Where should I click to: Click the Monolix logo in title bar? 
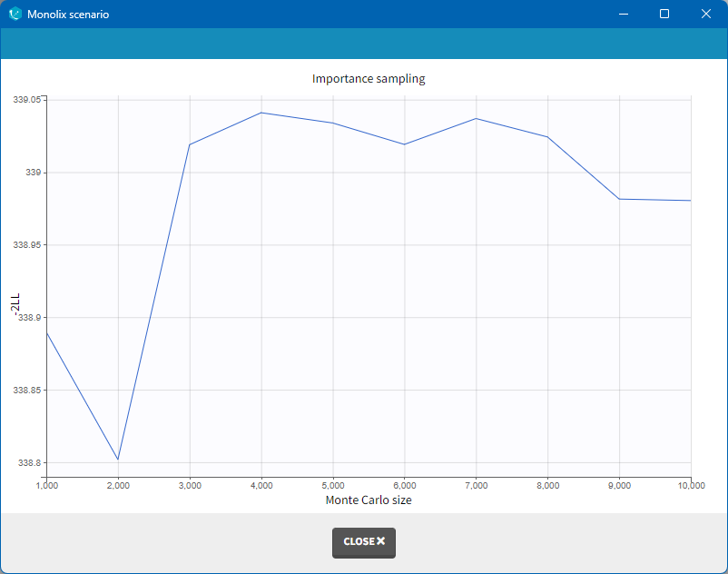[x=15, y=15]
